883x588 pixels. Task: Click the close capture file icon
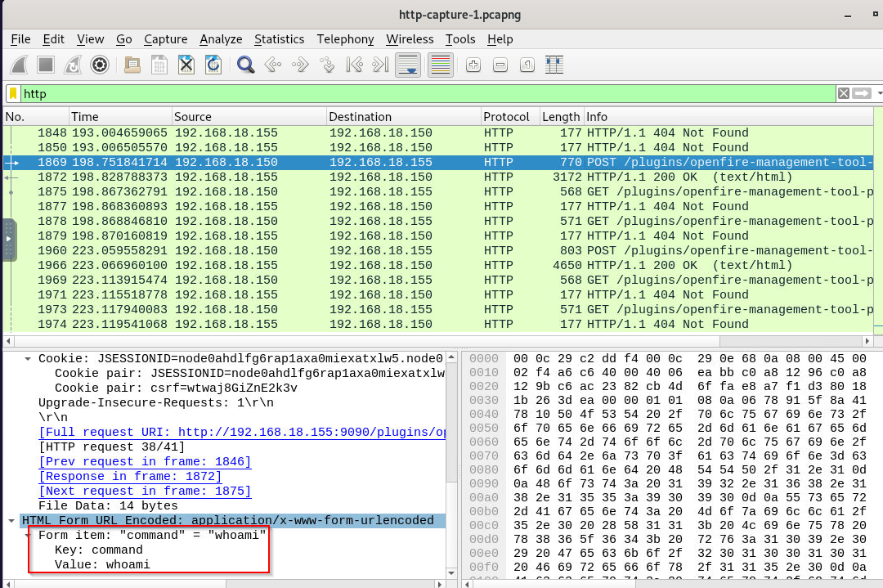coord(186,65)
